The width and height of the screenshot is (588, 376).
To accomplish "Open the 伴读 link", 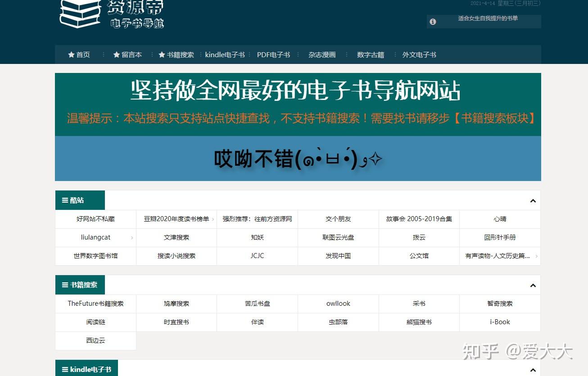I will tap(257, 322).
